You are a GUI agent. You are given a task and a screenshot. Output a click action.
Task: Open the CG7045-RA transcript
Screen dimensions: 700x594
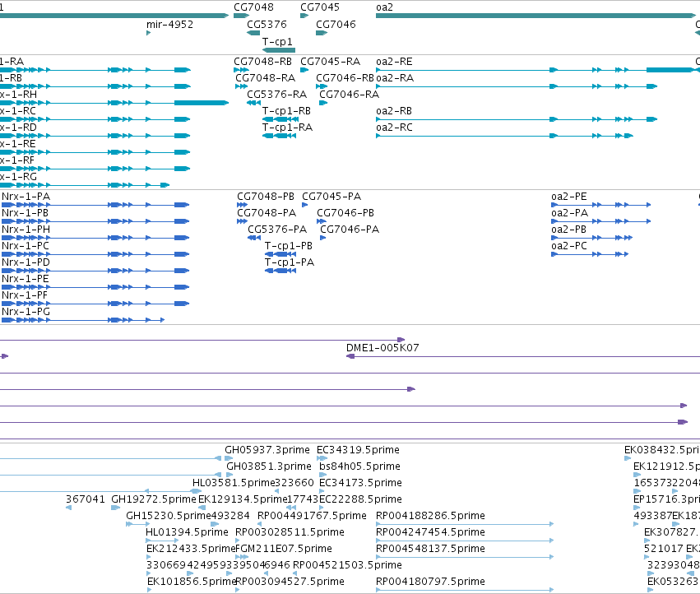pyautogui.click(x=331, y=62)
